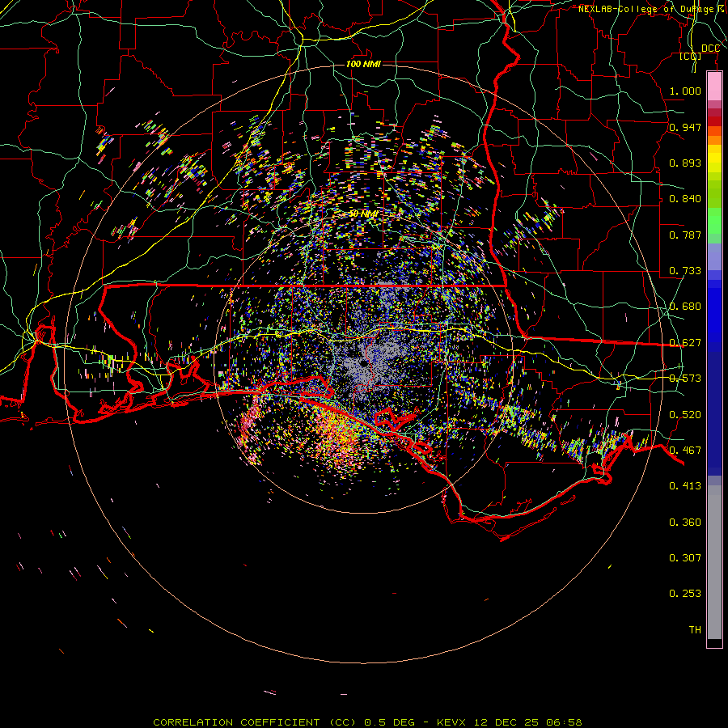Select the 0.360 scale value
This screenshot has height=728, width=728.
685,523
